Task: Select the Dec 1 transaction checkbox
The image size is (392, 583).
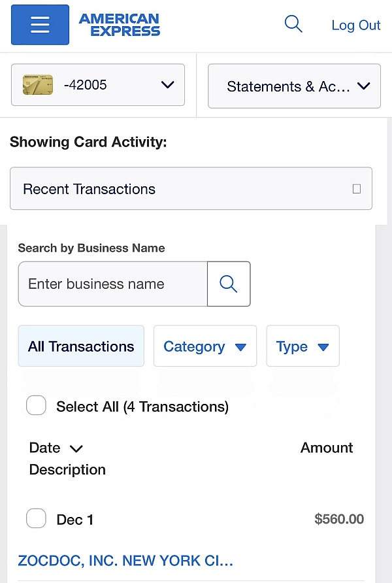Action: (x=36, y=519)
